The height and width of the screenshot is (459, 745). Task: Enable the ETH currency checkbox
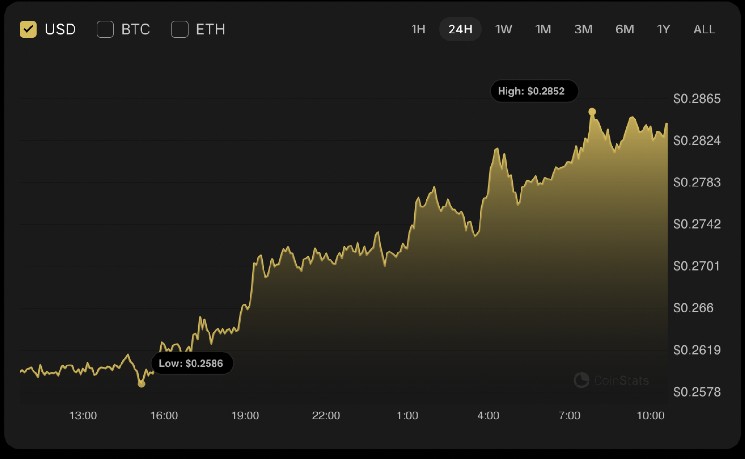click(180, 29)
